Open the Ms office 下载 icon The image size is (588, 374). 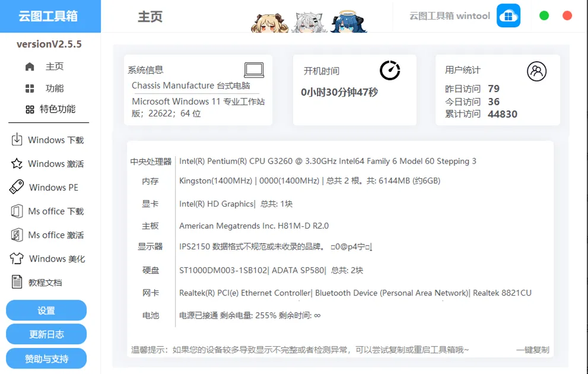pyautogui.click(x=17, y=211)
